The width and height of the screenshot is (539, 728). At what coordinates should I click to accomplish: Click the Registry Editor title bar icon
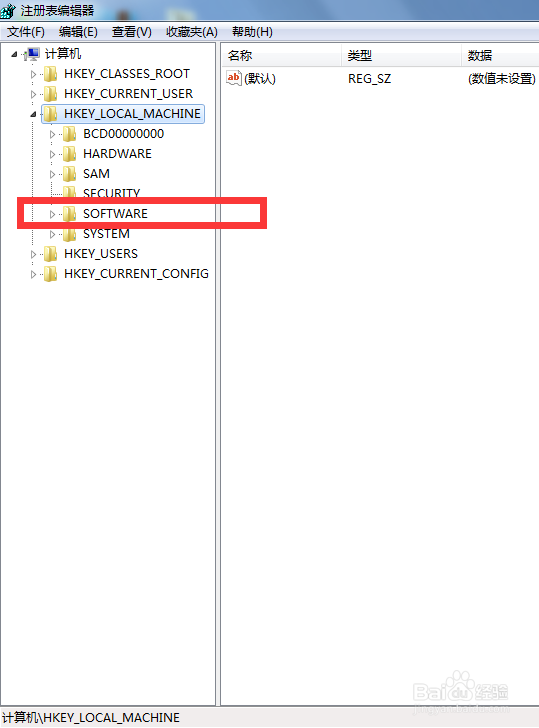point(8,10)
